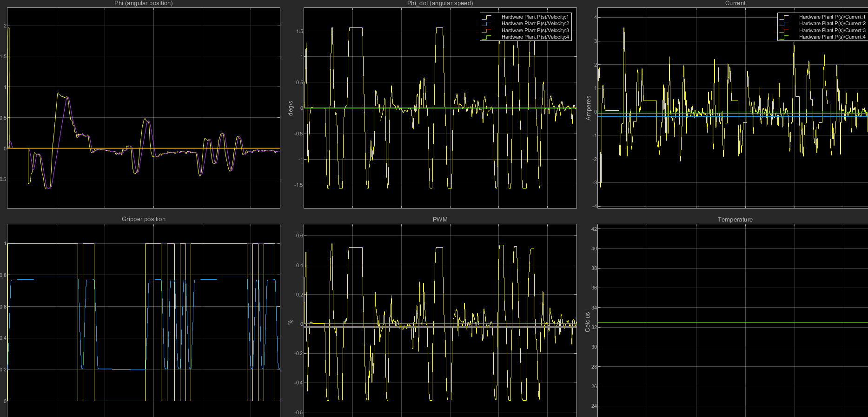The height and width of the screenshot is (417, 868).
Task: Click the '%' y-axis label of PWM
Action: tap(291, 322)
